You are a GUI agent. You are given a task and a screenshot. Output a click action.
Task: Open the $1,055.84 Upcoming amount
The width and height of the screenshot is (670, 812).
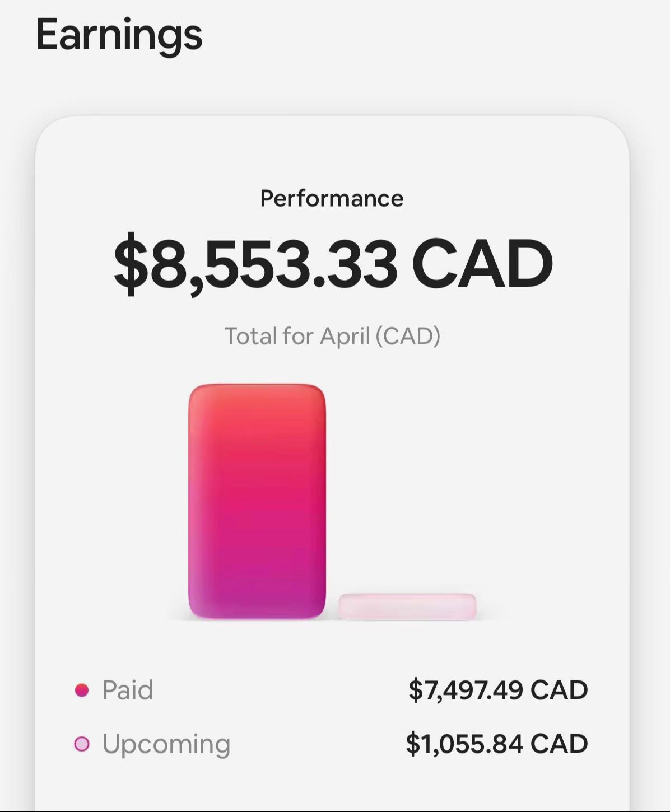pyautogui.click(x=465, y=744)
